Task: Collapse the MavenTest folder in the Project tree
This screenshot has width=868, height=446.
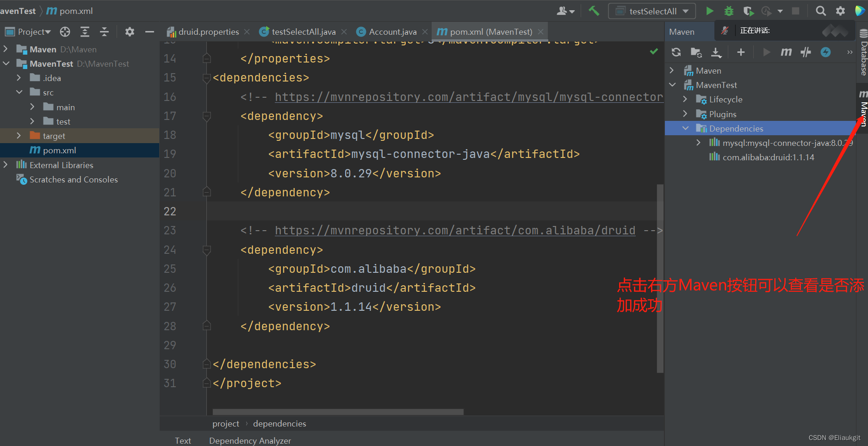Action: click(6, 63)
